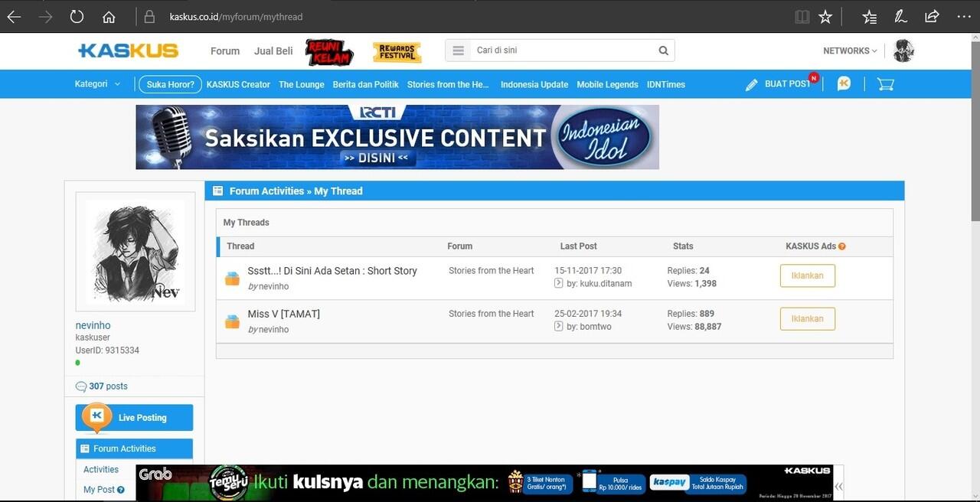Go to last post by bomtwo
Viewport: 980px width, 502px height.
coord(559,326)
